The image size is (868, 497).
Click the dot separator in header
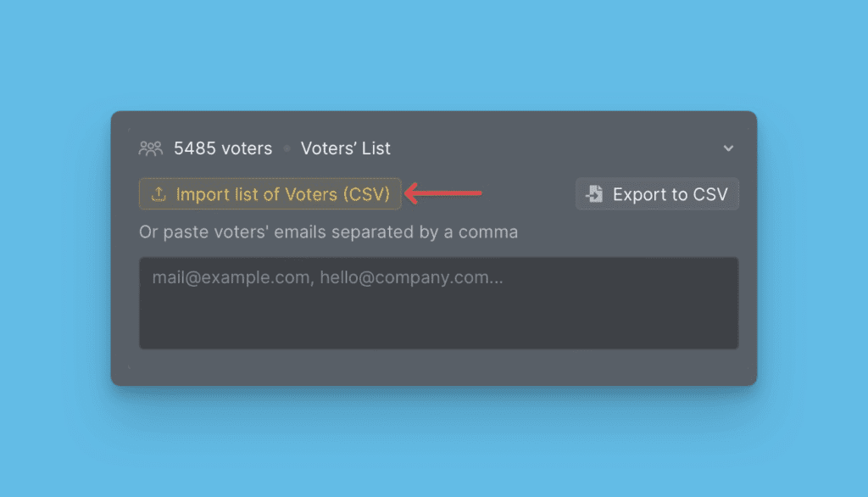coord(287,148)
